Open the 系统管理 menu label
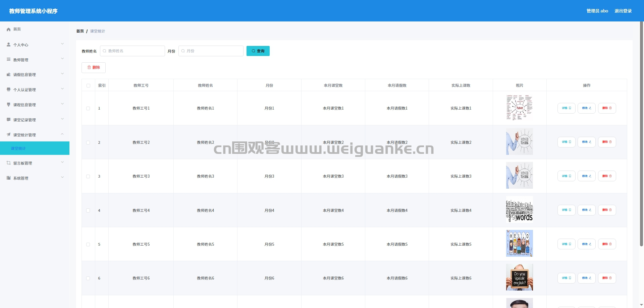Screen dimensions: 644x308 [x=21, y=178]
